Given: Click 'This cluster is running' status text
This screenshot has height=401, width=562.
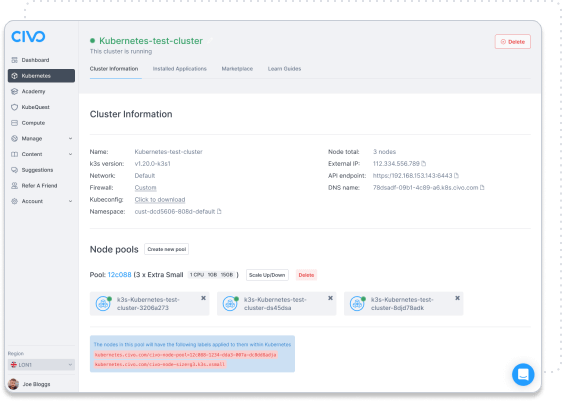Looking at the screenshot, I should 121,52.
